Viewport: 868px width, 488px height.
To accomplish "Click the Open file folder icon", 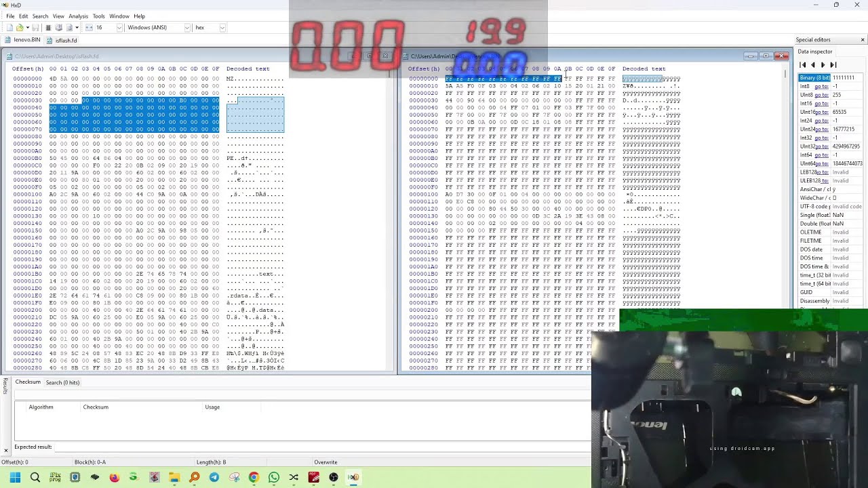I will tap(20, 28).
